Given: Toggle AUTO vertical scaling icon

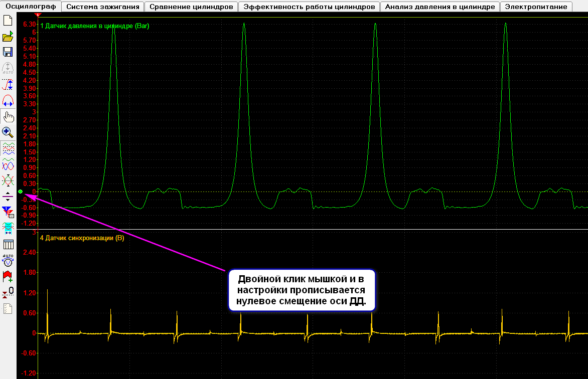Looking at the screenshot, I should point(8,68).
